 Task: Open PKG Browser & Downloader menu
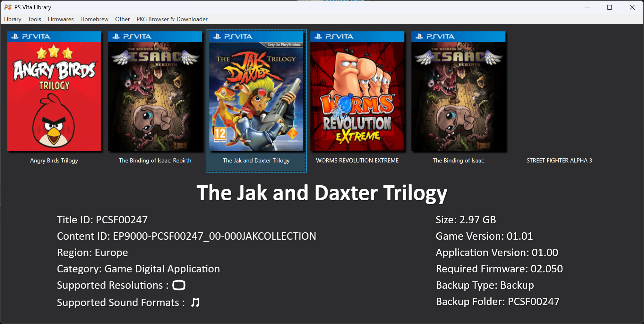(172, 19)
